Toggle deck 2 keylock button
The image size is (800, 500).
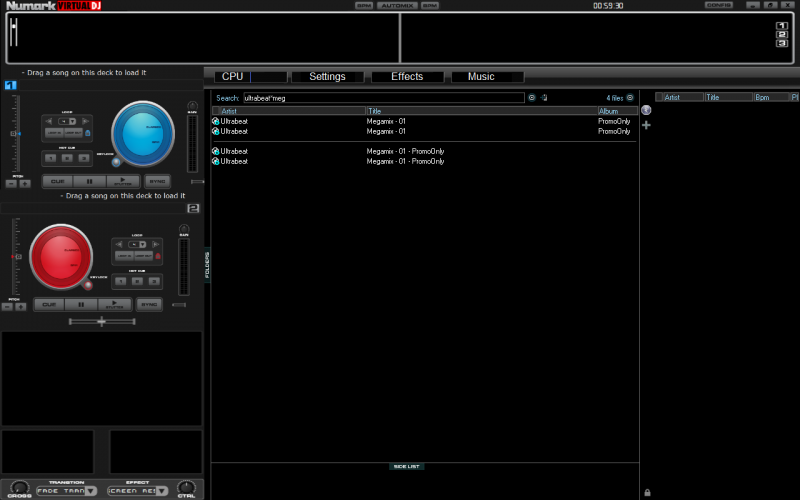pyautogui.click(x=88, y=285)
